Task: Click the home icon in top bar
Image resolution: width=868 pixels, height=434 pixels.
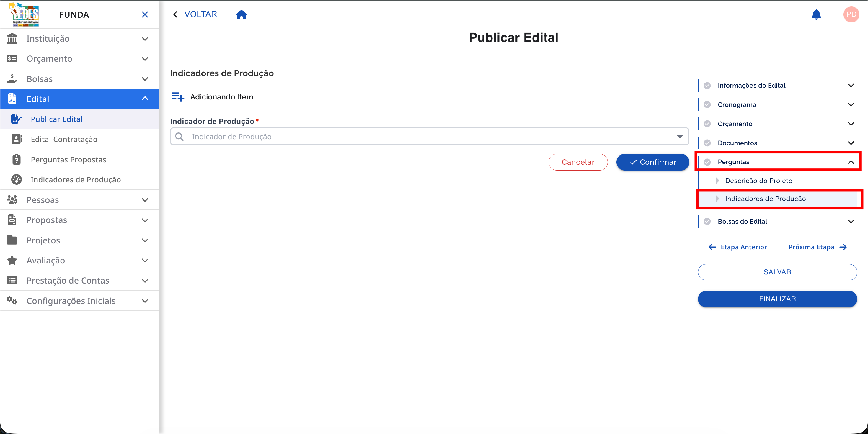Action: point(241,14)
